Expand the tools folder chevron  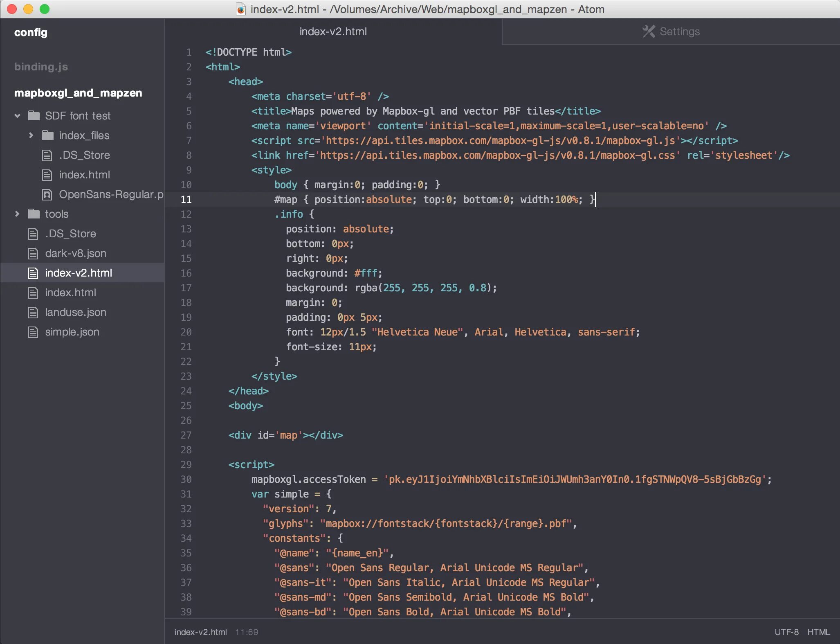[17, 214]
